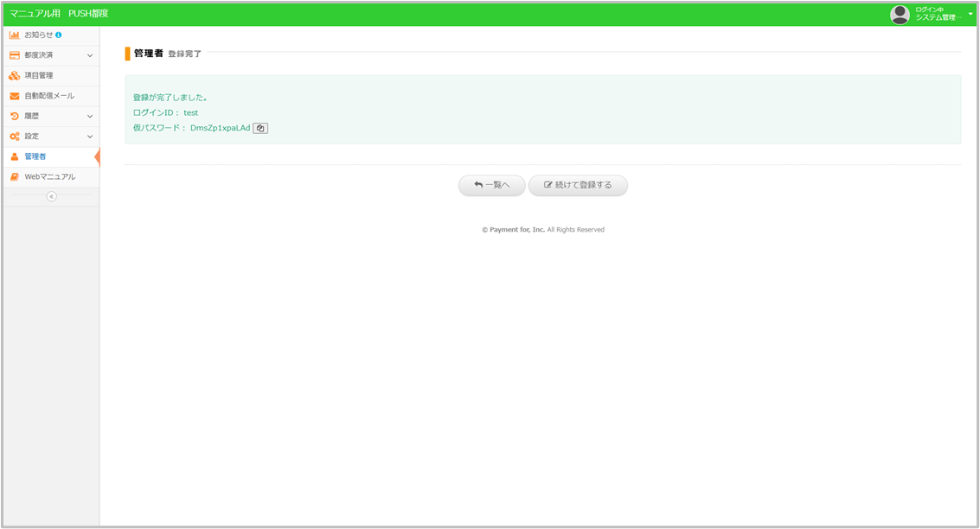
Task: Click the 項目管理 cubes icon
Action: pos(14,75)
